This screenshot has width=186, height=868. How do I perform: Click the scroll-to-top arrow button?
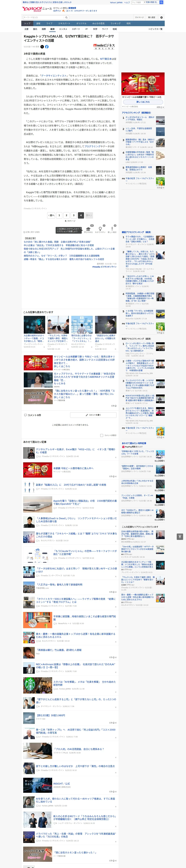[180, 536]
